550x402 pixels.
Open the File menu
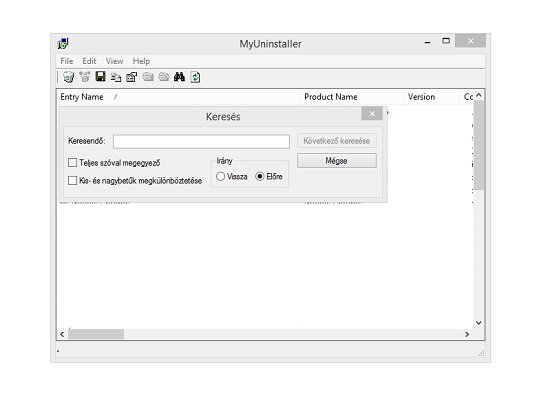[67, 61]
